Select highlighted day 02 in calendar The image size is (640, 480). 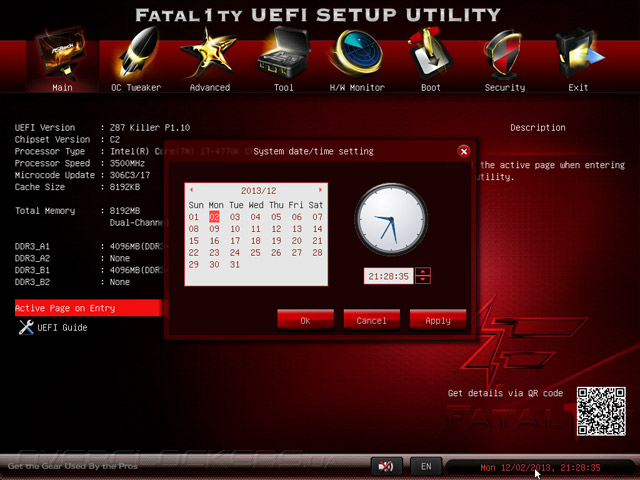(214, 217)
